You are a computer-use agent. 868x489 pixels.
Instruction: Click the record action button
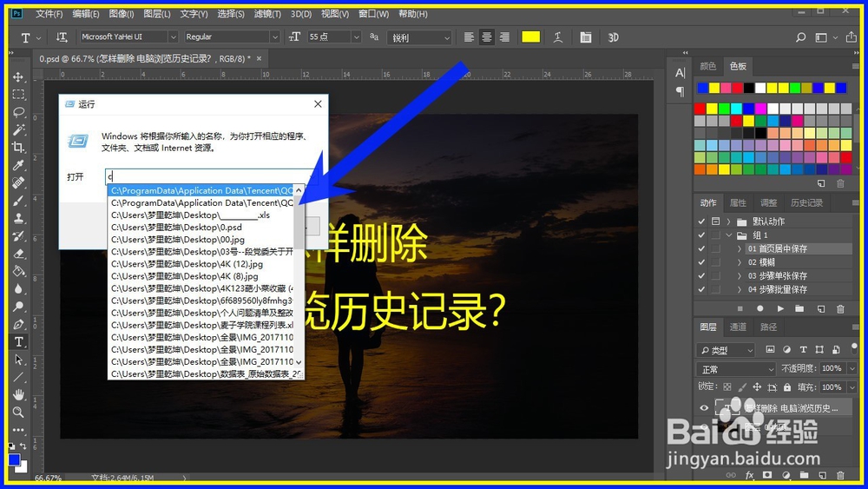(760, 308)
